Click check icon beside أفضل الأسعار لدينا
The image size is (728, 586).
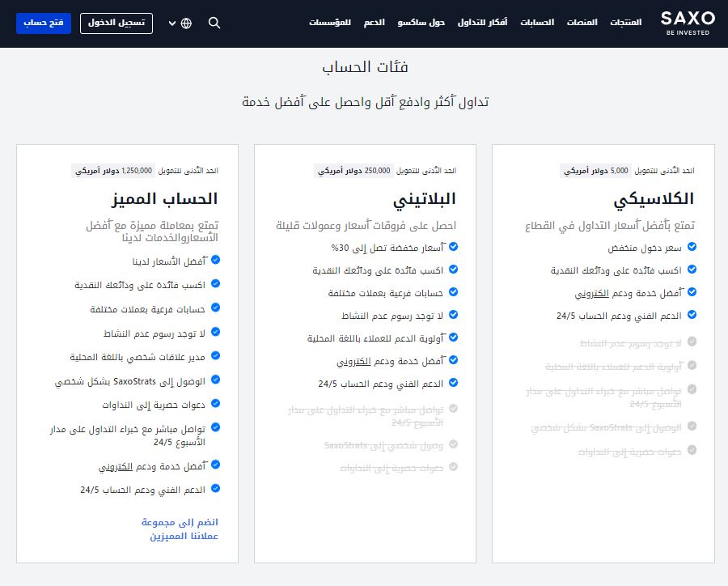coord(215,261)
